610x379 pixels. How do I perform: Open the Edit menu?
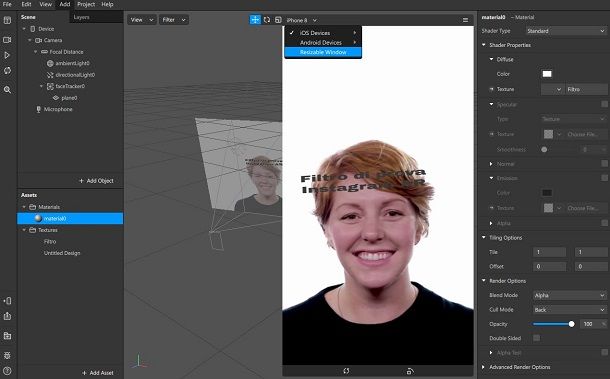coord(26,4)
